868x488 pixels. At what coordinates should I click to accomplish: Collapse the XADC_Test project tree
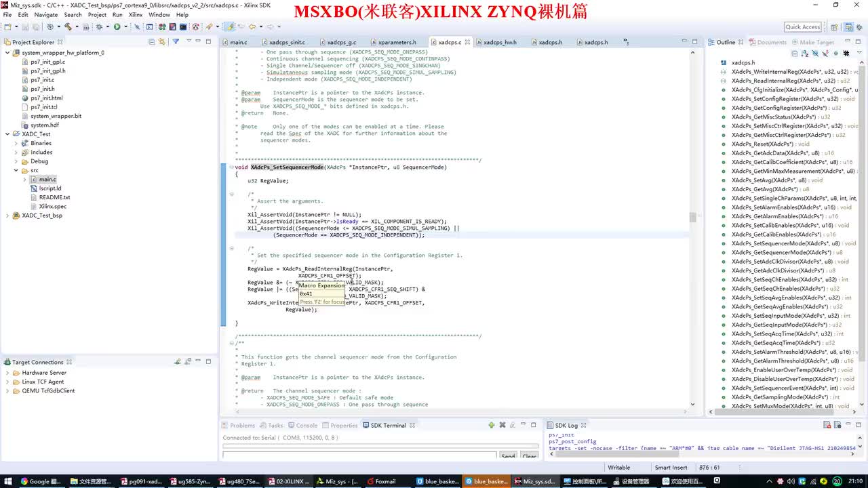click(7, 134)
